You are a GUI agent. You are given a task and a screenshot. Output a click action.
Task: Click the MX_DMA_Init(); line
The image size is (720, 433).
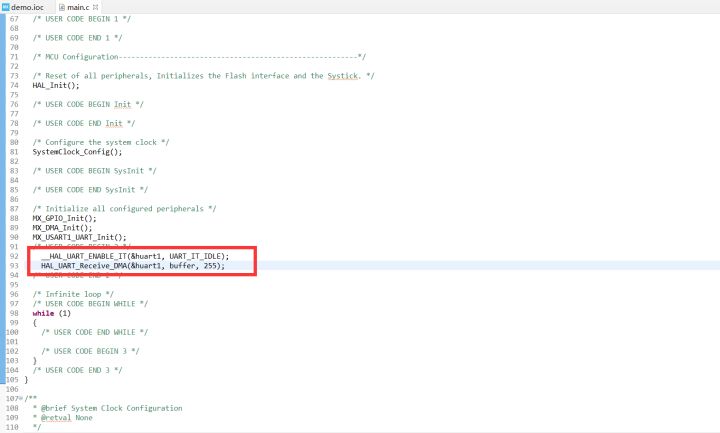(x=62, y=228)
